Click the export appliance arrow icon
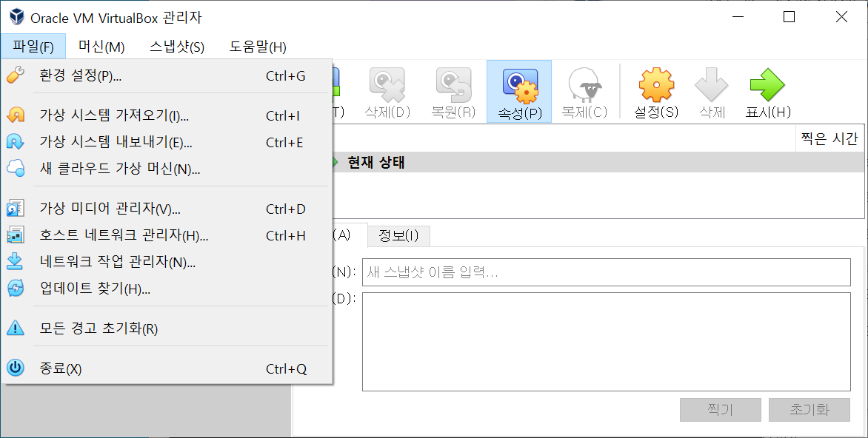The width and height of the screenshot is (868, 438). pyautogui.click(x=16, y=141)
